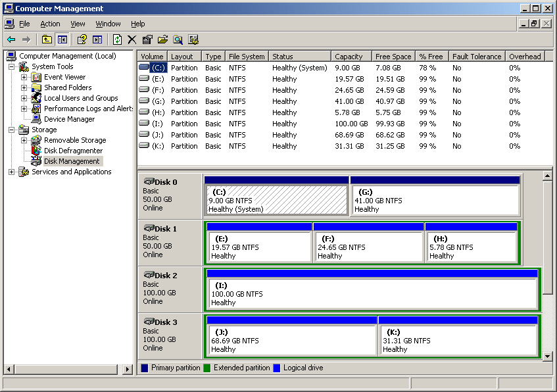Click the vertical scrollbar down arrow
Screen dimensions: 557x392
[548, 355]
